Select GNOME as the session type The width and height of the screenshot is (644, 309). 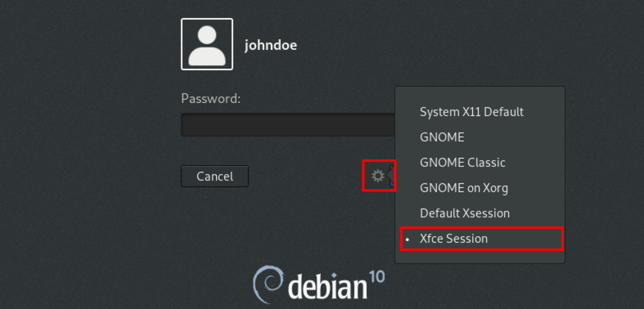pyautogui.click(x=442, y=137)
